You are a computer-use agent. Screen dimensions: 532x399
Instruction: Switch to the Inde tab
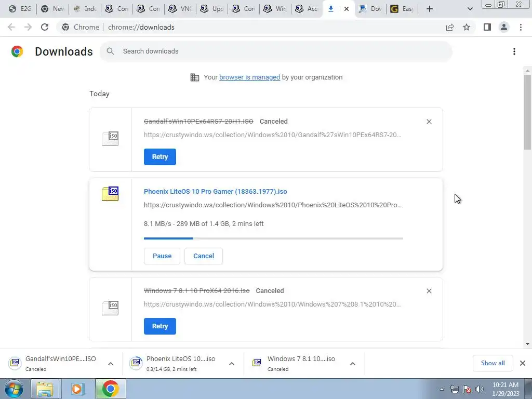click(85, 9)
